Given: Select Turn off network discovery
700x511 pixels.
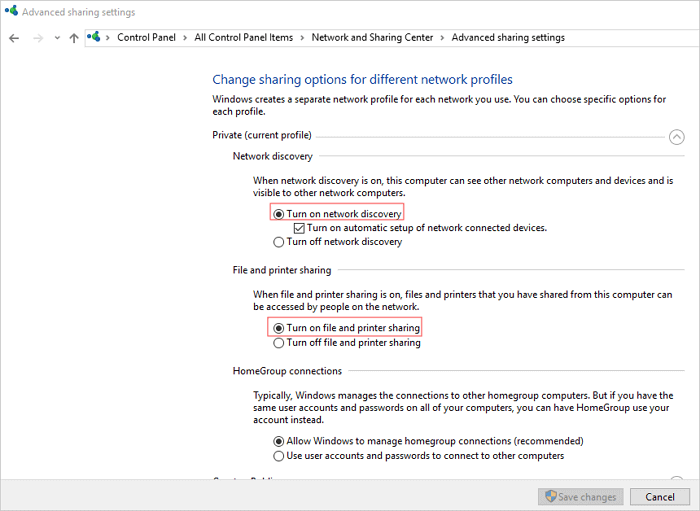Looking at the screenshot, I should tap(279, 242).
